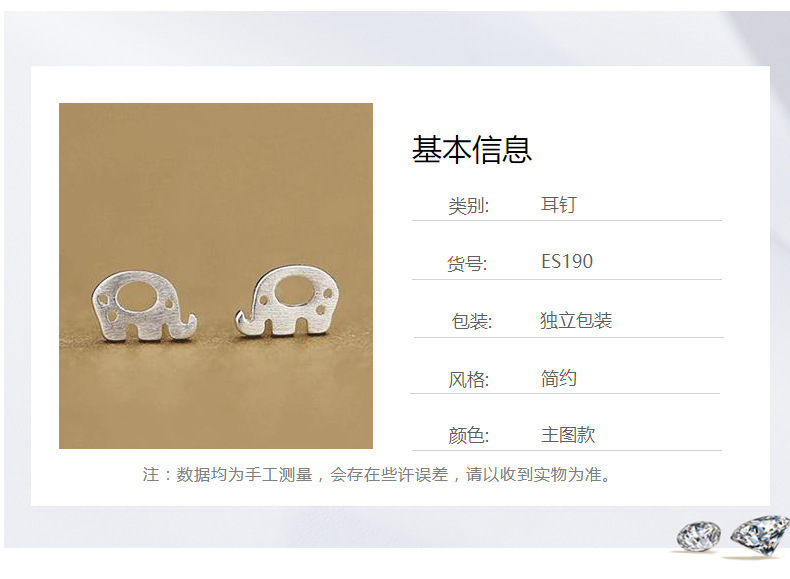
Task: Click the trunk of the right elephant
Action: click(x=247, y=324)
